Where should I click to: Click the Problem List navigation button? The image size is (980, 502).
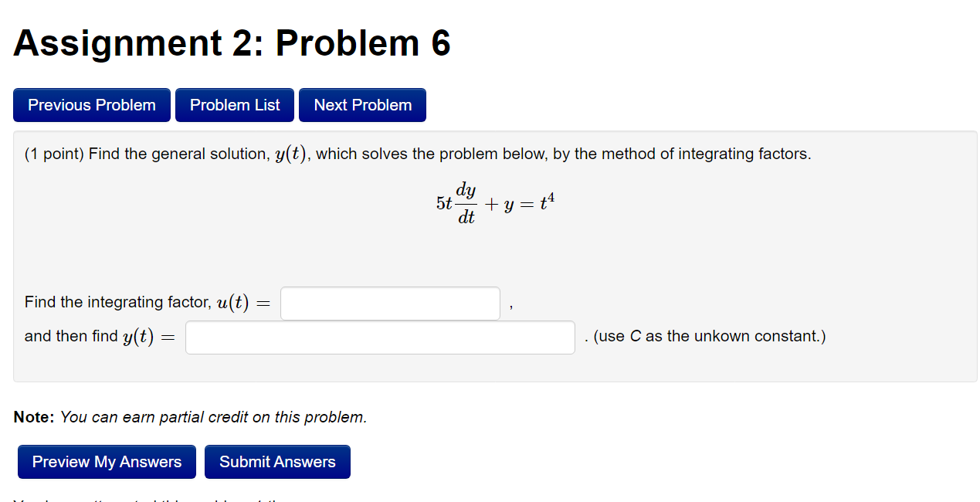(234, 104)
